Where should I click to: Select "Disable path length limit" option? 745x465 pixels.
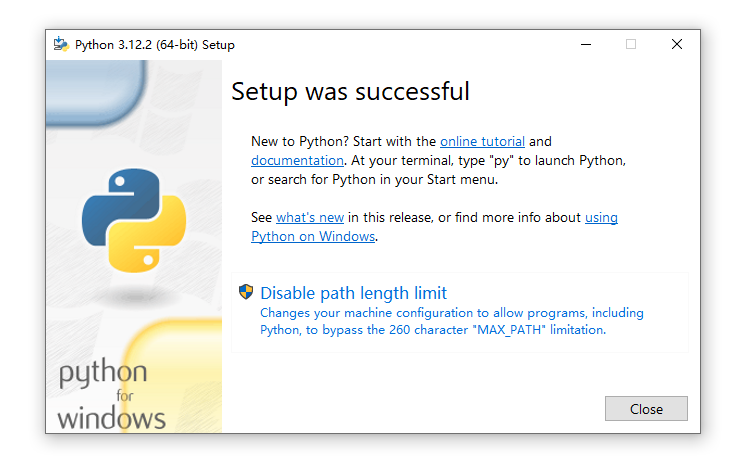[353, 293]
